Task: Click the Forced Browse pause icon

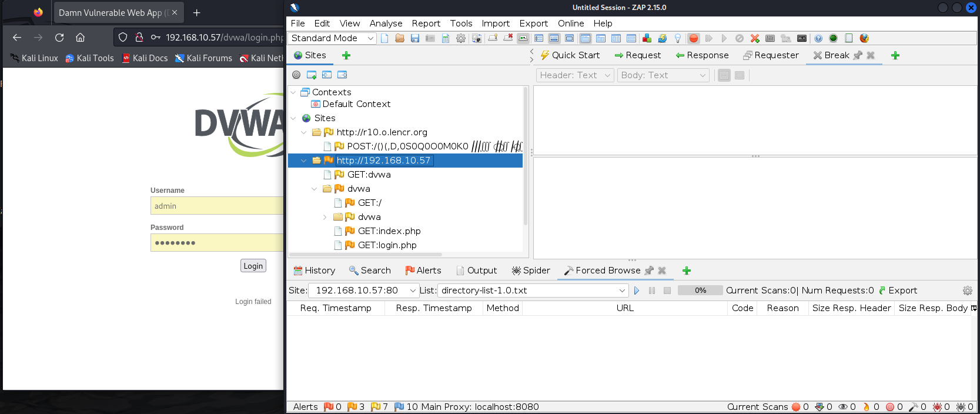Action: coord(652,291)
